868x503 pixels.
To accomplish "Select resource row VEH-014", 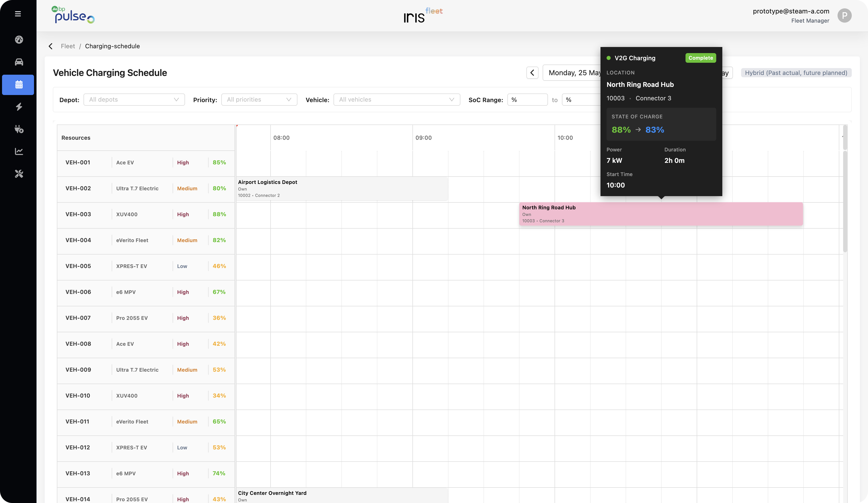I will tap(146, 496).
